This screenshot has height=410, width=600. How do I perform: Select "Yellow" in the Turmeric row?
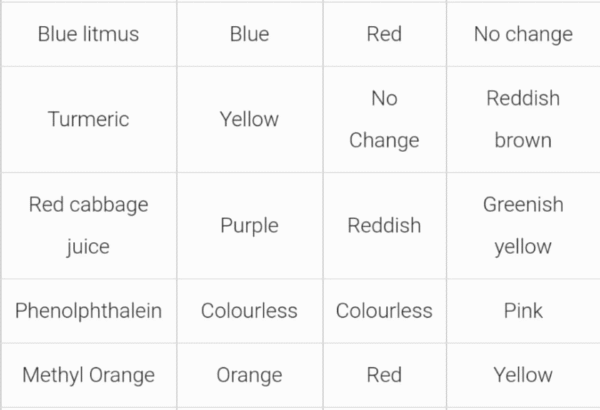point(249,119)
